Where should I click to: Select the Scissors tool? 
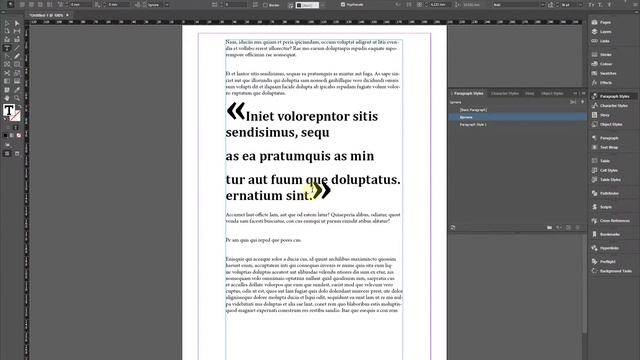pos(7,73)
